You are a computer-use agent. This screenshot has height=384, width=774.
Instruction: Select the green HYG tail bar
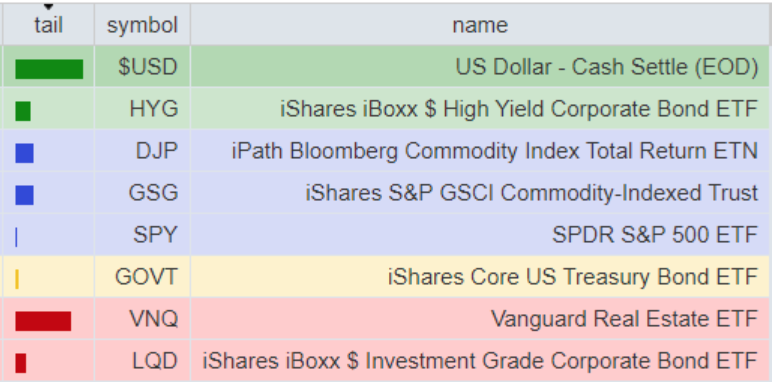pos(23,111)
